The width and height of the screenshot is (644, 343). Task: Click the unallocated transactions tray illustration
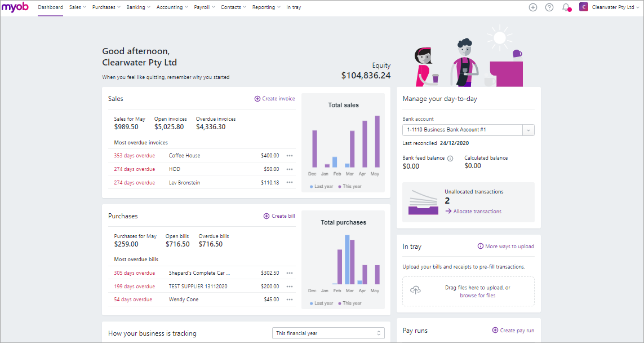pyautogui.click(x=424, y=203)
